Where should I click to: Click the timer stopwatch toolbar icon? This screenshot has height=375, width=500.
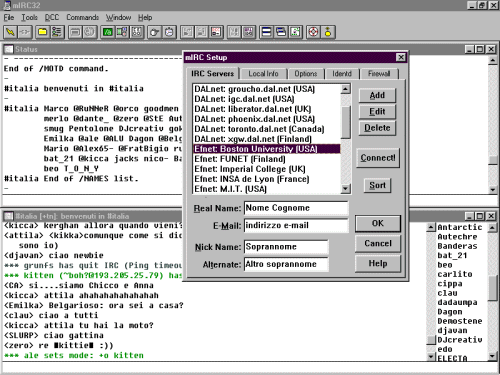[169, 32]
